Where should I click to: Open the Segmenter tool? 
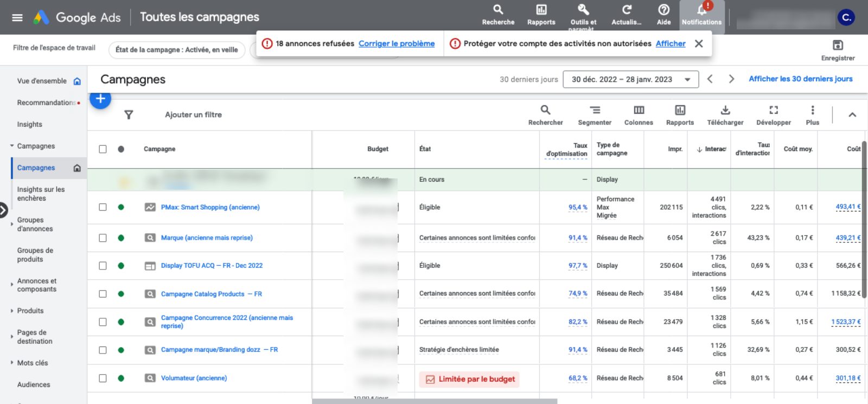[x=595, y=115]
